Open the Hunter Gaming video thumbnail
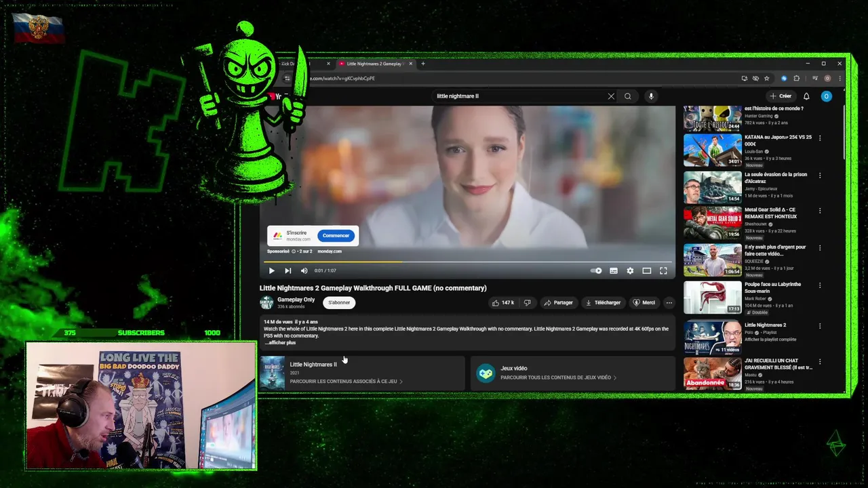This screenshot has width=868, height=488. click(x=713, y=118)
